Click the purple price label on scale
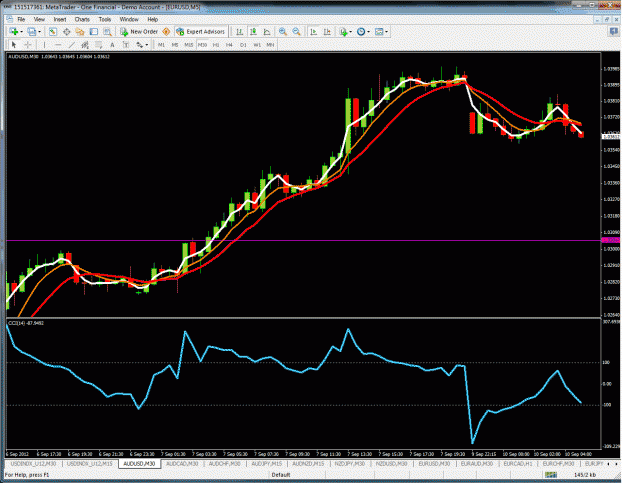 coord(611,240)
